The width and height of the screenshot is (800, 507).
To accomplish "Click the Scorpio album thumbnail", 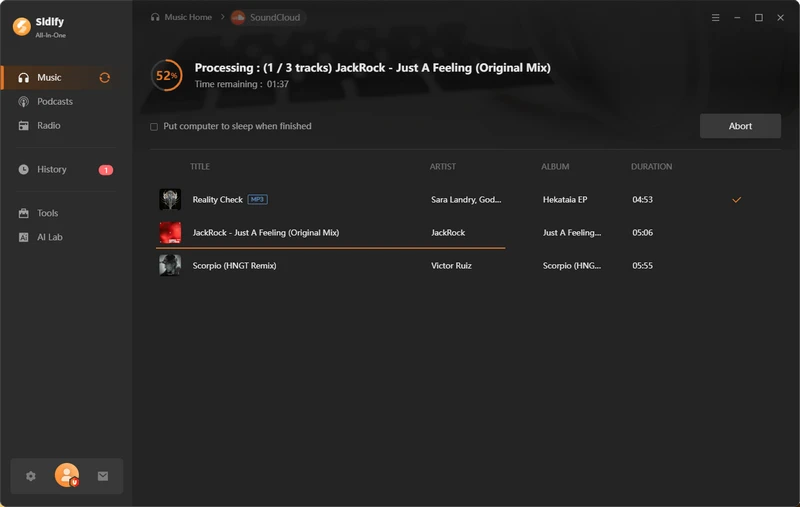I will tap(170, 265).
